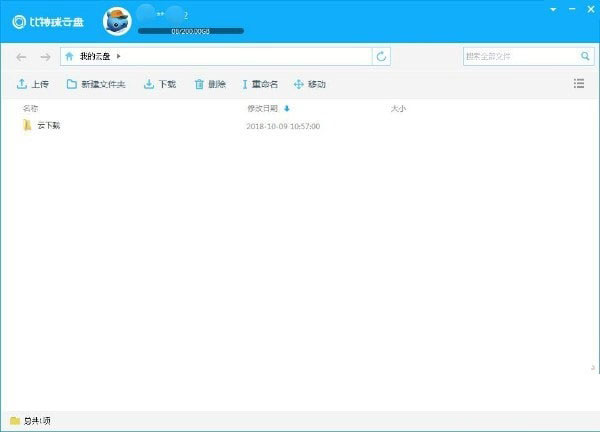Go forward with the right arrow
Viewport: 600px width, 432px height.
(44, 57)
